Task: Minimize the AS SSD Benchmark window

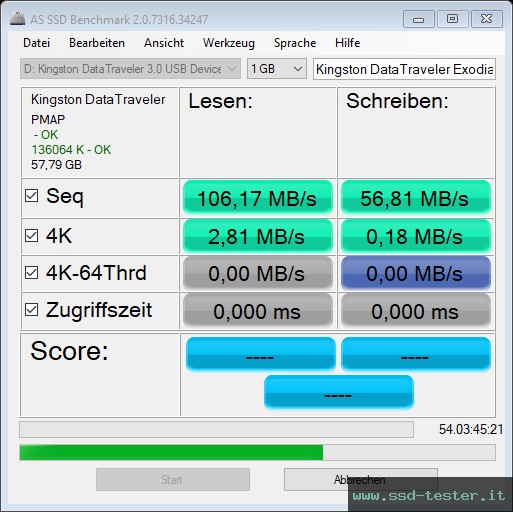Action: pos(418,19)
